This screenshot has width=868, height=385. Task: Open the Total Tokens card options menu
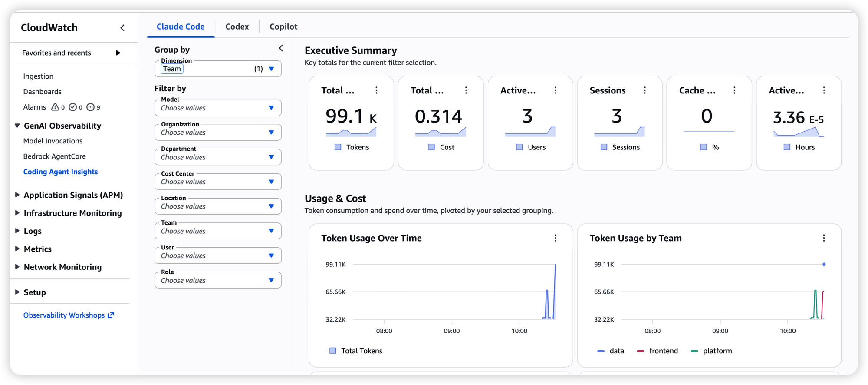click(376, 90)
